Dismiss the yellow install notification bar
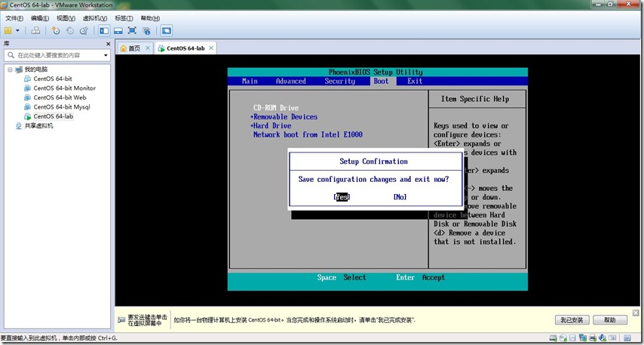644x345 pixels. click(x=636, y=313)
